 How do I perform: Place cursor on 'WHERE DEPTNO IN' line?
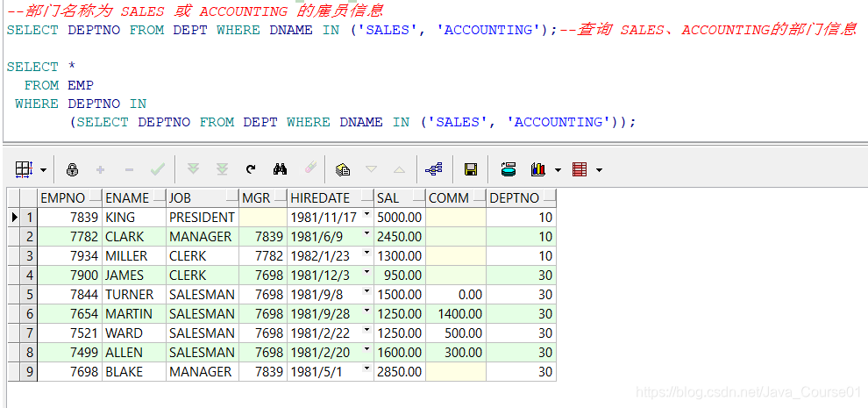(81, 104)
